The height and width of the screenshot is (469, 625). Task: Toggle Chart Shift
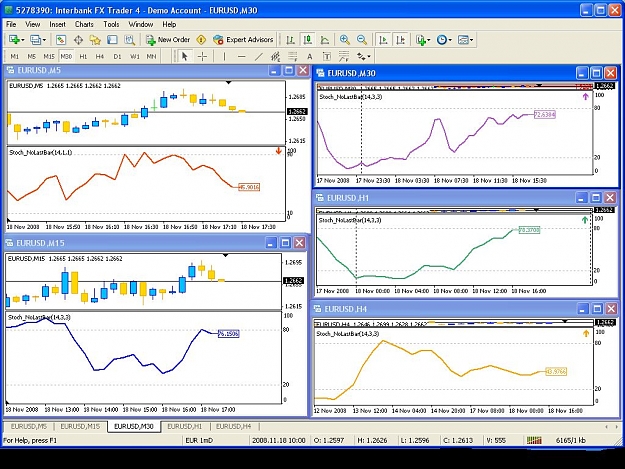(401, 39)
